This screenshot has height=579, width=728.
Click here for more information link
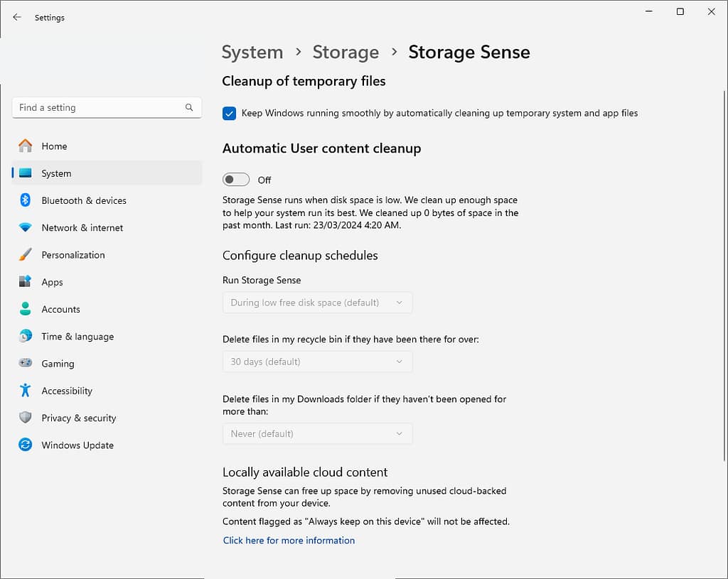(x=289, y=540)
